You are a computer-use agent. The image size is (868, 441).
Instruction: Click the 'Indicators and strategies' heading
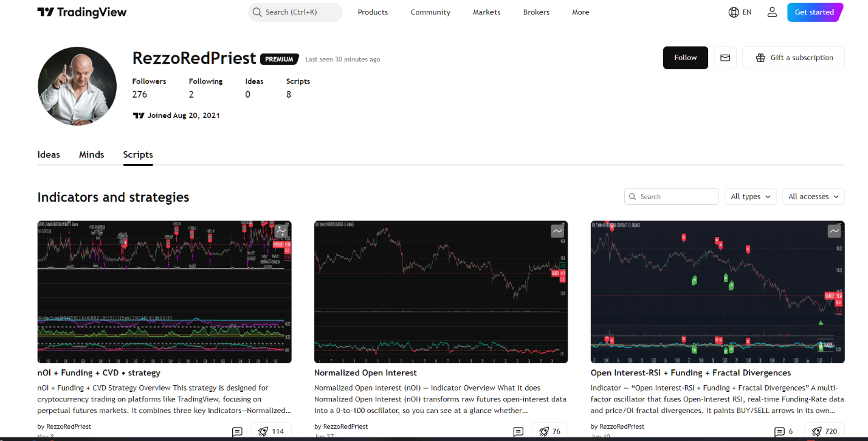(x=113, y=197)
